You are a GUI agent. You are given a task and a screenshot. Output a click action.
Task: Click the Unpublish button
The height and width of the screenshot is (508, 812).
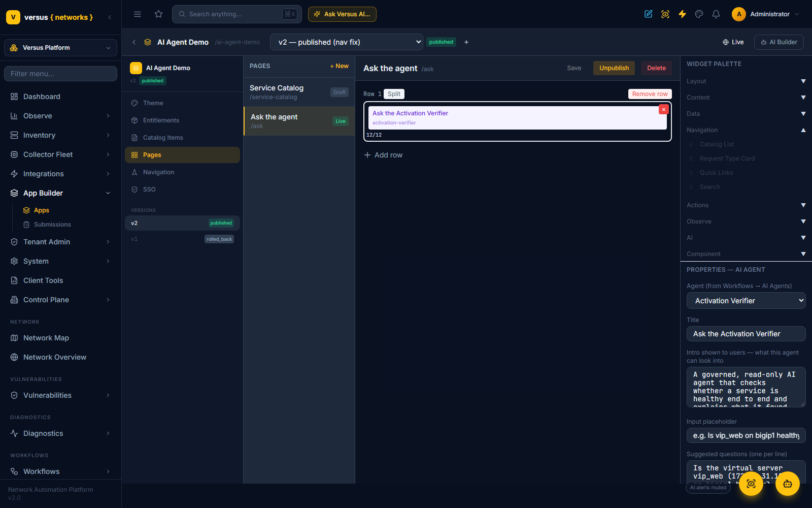[x=614, y=68]
